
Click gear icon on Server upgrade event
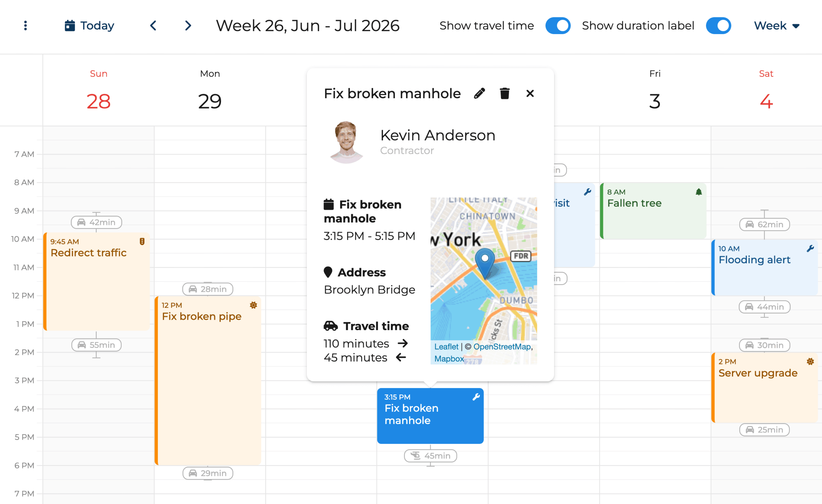[x=810, y=361]
